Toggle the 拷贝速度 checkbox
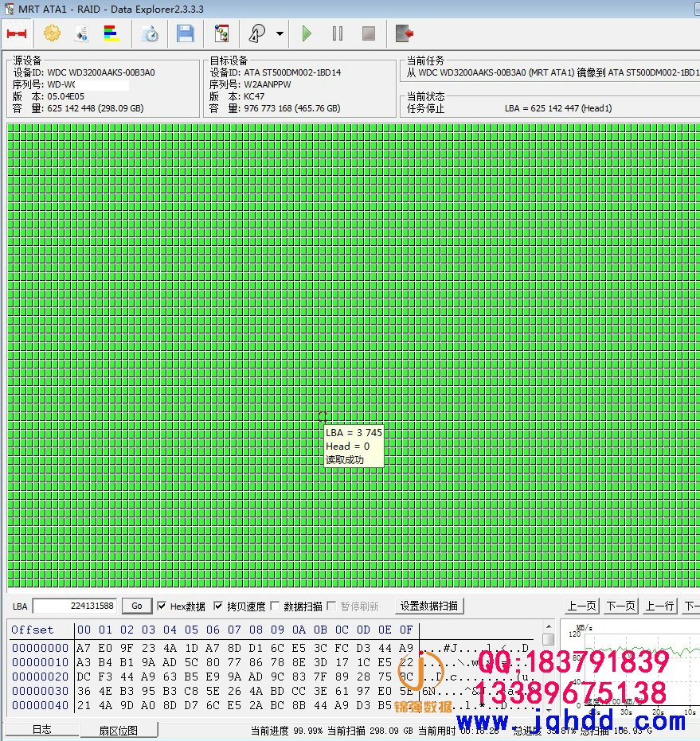This screenshot has width=700, height=741. [218, 606]
